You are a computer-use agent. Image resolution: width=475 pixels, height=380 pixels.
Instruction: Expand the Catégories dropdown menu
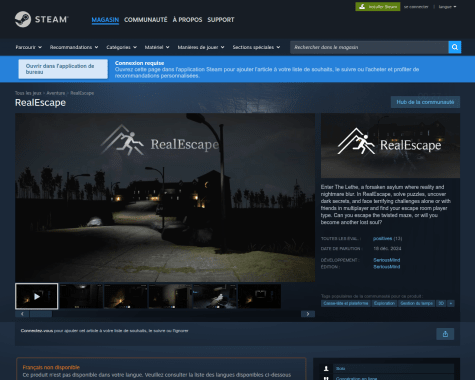pos(122,47)
